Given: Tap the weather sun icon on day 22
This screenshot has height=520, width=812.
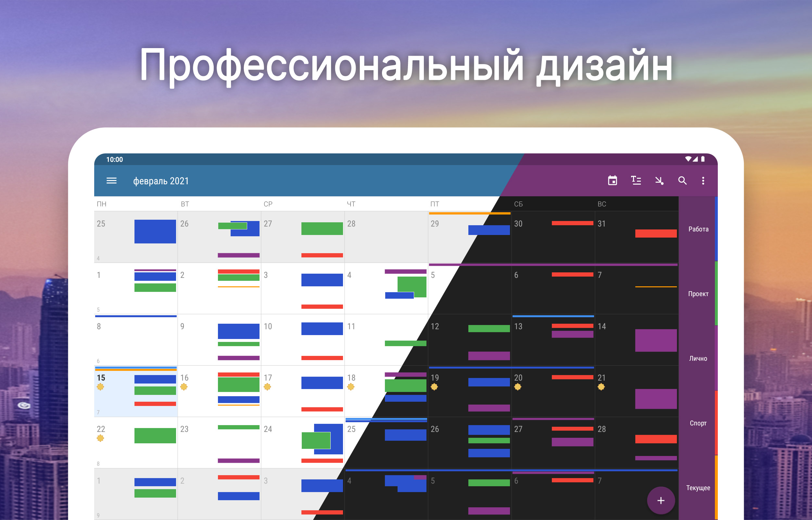Looking at the screenshot, I should click(100, 438).
